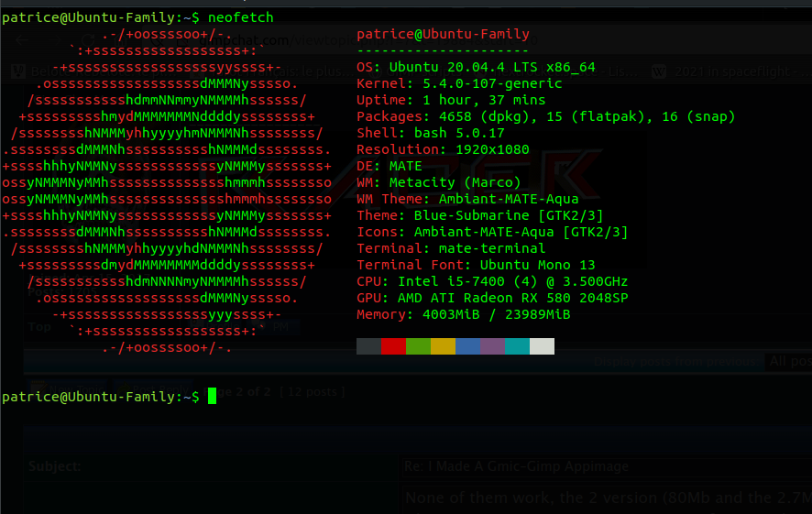The height and width of the screenshot is (514, 812).
Task: Click the 'neofetch' command text
Action: click(x=241, y=17)
